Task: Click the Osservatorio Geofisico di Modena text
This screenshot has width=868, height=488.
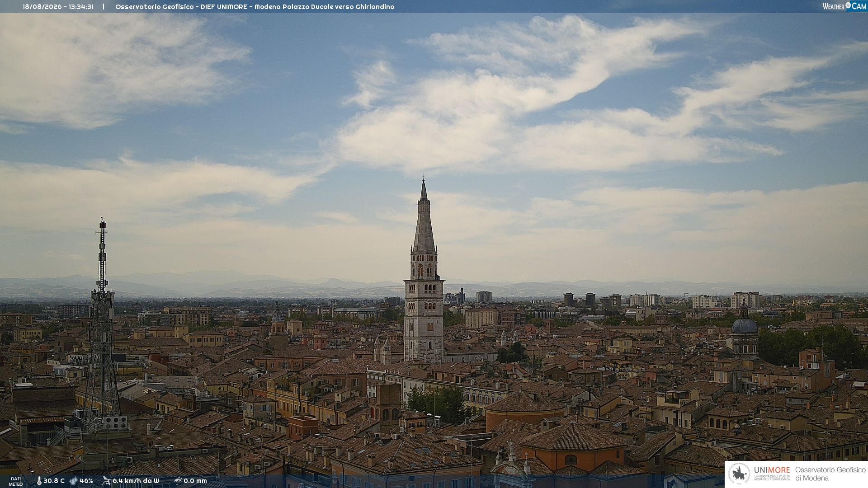Action: 830,474
